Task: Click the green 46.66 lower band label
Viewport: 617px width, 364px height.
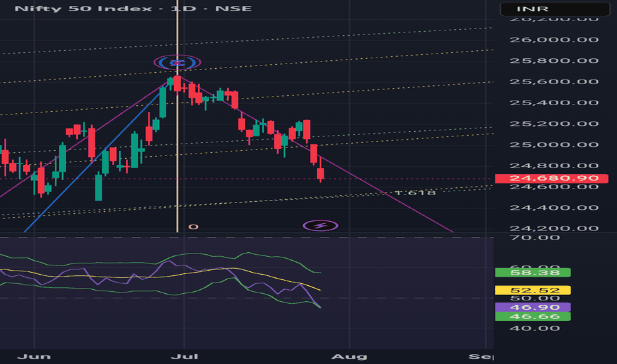Action: pyautogui.click(x=533, y=316)
